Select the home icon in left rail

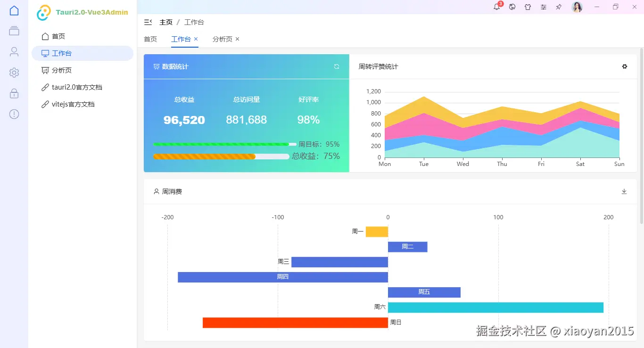click(14, 10)
